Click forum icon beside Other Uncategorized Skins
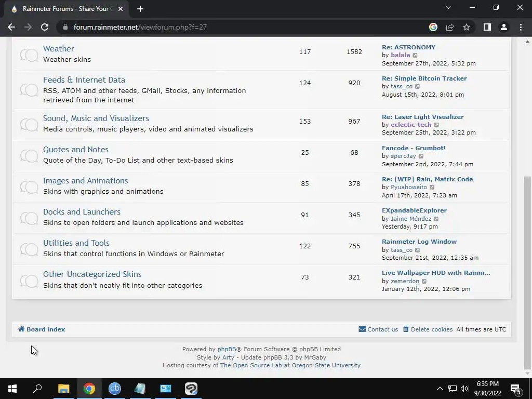Screen dimensions: 532x399 tap(29, 281)
